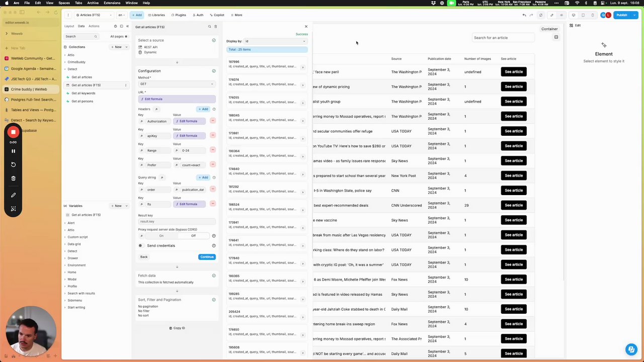Open the Spaces menu in menu bar

click(64, 3)
